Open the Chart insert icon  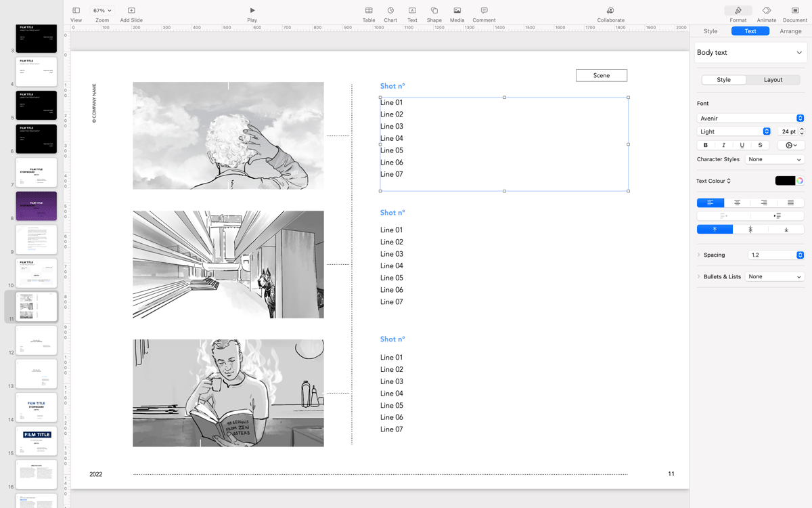point(390,11)
